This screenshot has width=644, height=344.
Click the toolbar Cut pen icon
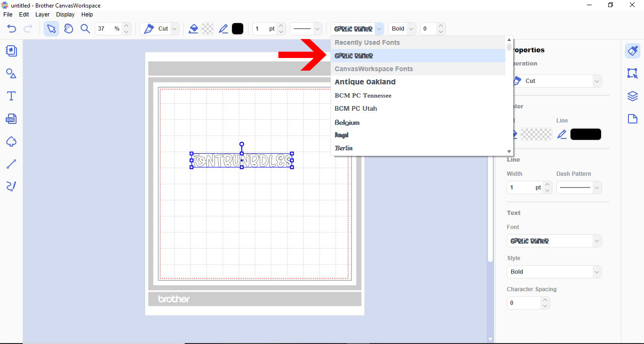coord(149,29)
